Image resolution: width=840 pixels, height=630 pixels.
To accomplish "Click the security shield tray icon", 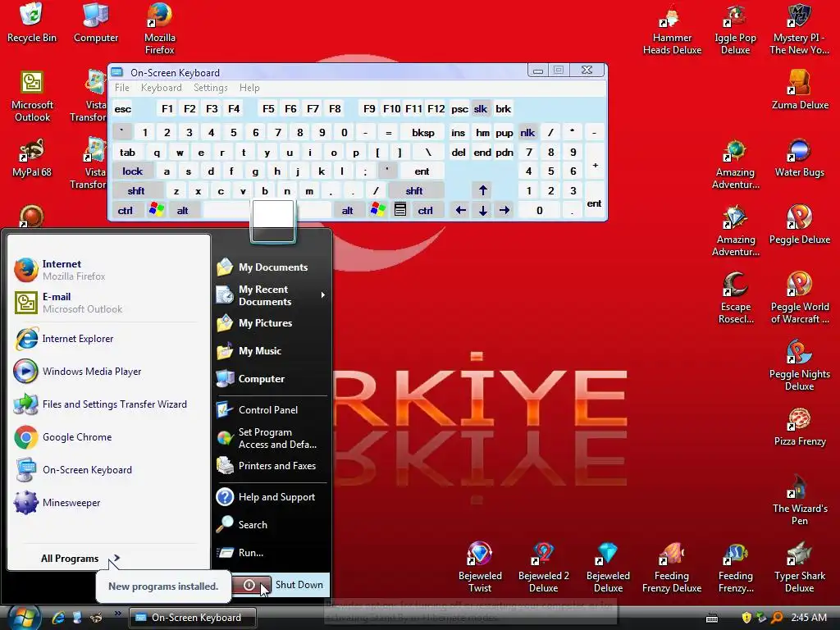I will click(746, 618).
